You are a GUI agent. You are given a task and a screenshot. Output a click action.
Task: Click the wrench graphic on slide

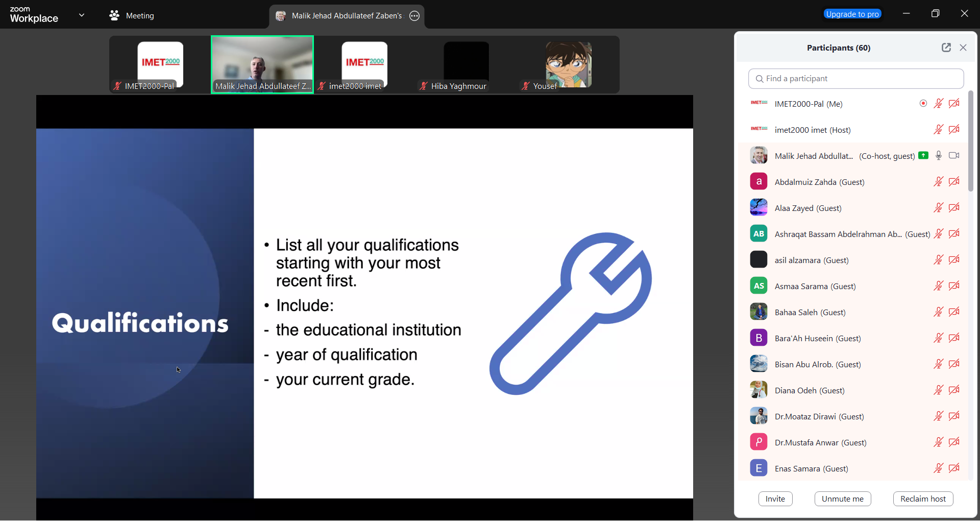coord(570,314)
